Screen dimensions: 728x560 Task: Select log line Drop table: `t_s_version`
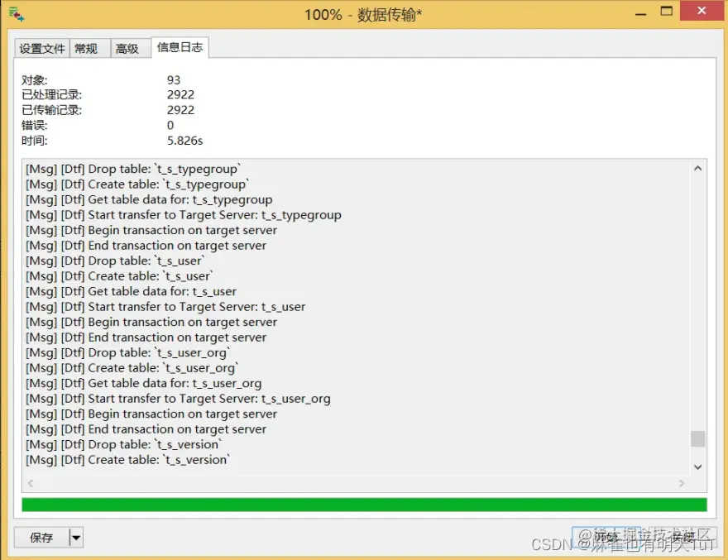pos(123,445)
